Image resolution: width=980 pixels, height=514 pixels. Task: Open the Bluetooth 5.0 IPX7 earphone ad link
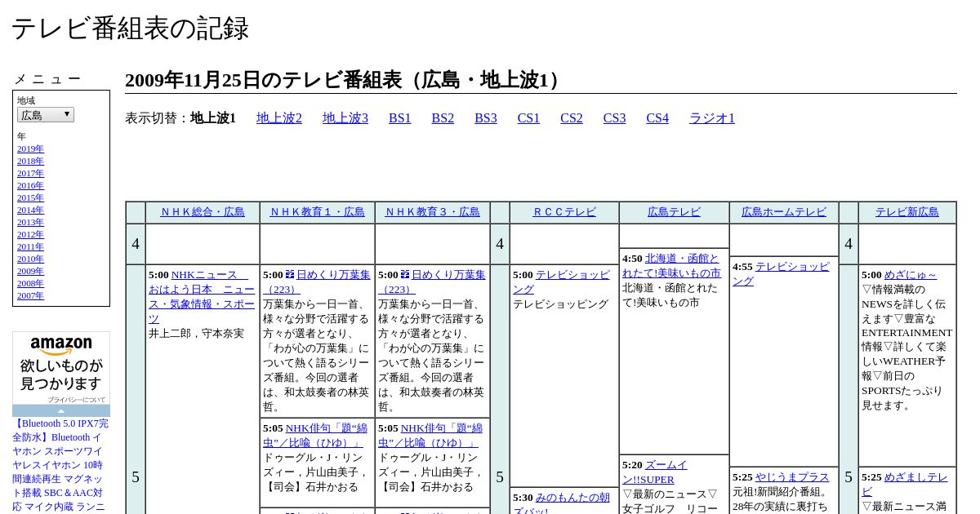[60, 465]
